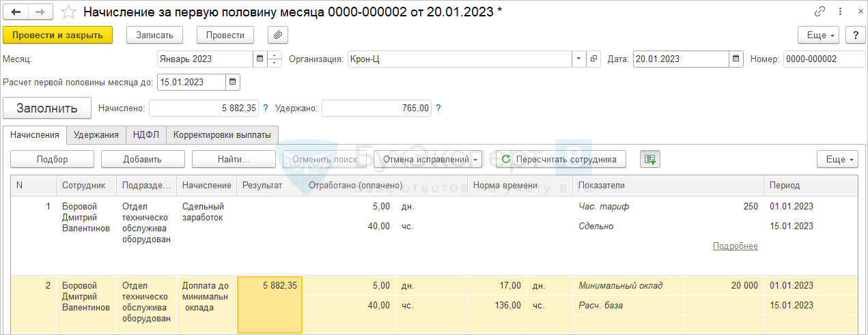Click Пересчитать сотрудника button

[560, 159]
